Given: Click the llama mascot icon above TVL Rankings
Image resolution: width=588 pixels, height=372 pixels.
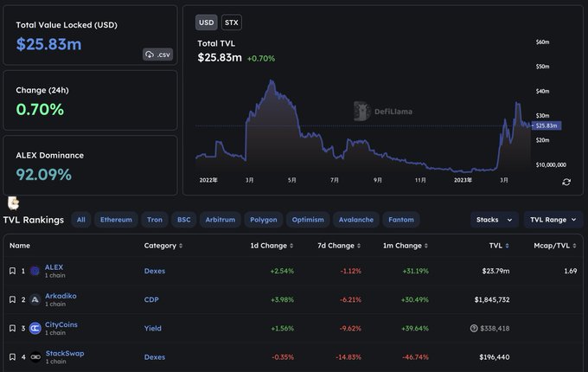Looking at the screenshot, I should coord(14,203).
